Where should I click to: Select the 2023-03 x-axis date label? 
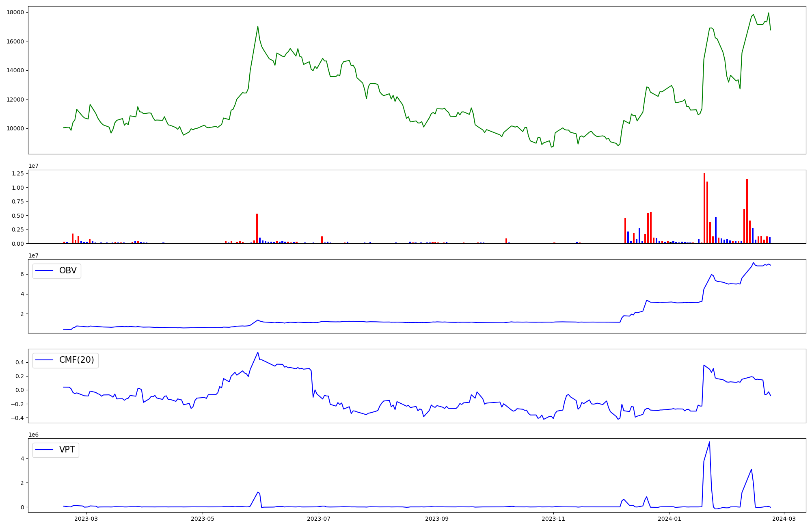86,519
